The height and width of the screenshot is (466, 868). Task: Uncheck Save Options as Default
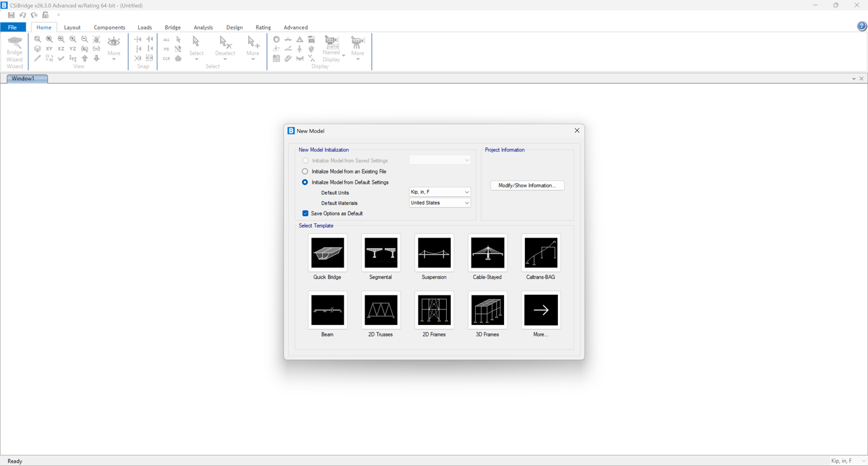306,213
